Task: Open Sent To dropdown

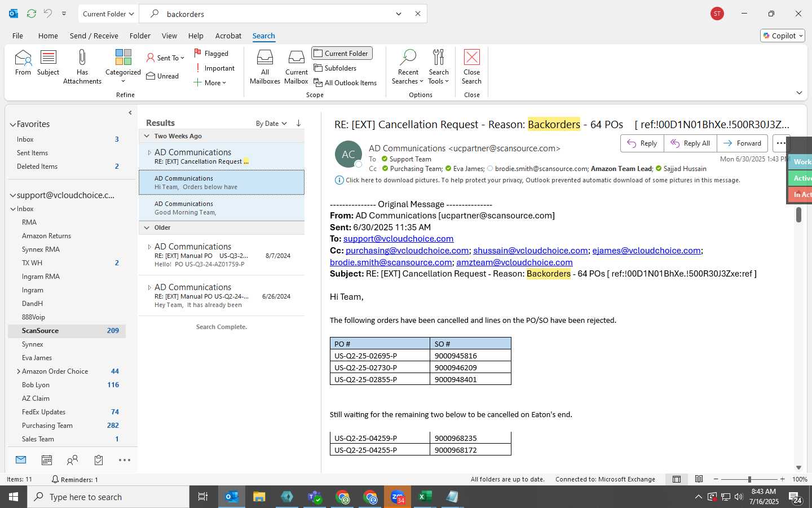Action: (x=165, y=58)
